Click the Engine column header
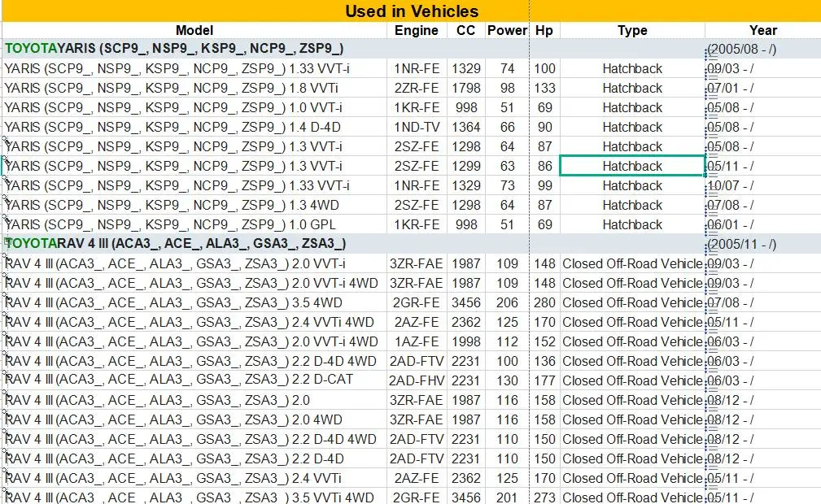The height and width of the screenshot is (504, 821). pos(417,30)
